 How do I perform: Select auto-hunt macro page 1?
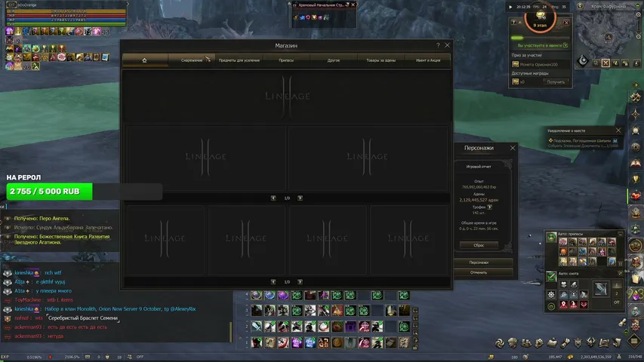[x=617, y=285]
